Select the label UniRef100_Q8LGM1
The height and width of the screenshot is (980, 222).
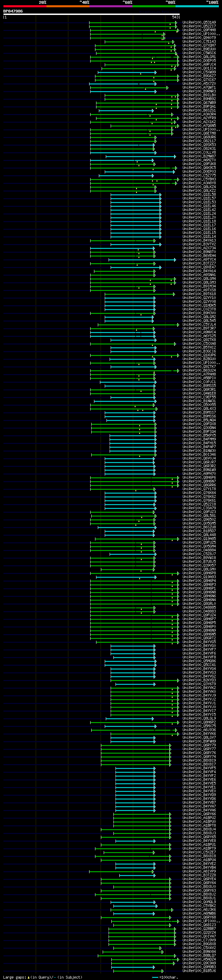[x=199, y=57]
